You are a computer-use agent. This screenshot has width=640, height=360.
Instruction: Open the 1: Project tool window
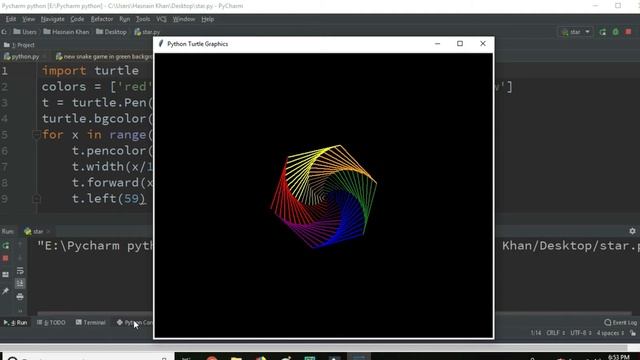pyautogui.click(x=19, y=45)
